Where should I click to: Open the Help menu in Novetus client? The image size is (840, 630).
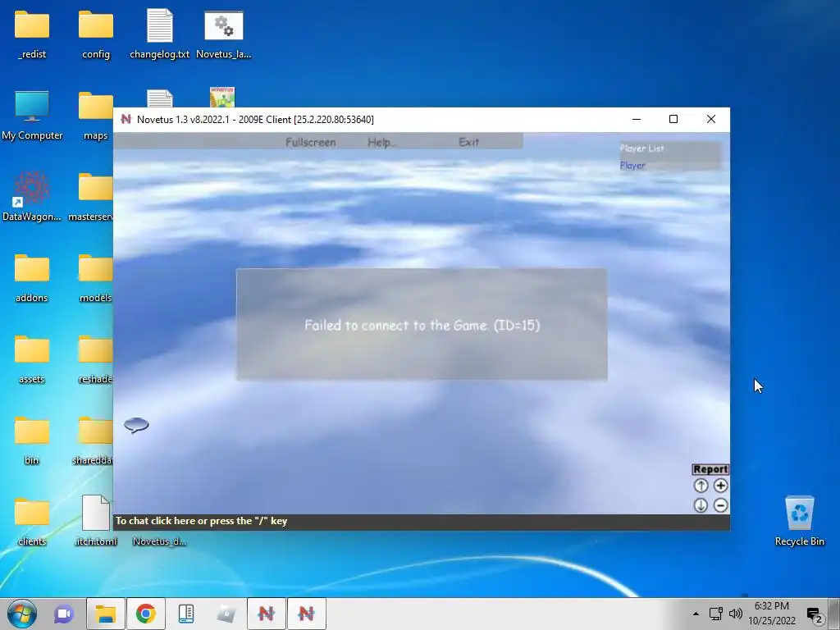382,142
